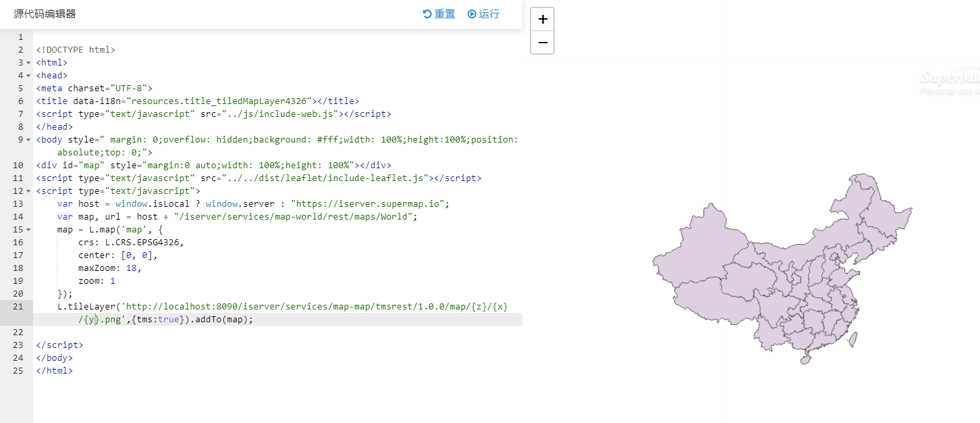Collapse the head tag fold arrow on line 4
This screenshot has width=980, height=423.
(28, 76)
